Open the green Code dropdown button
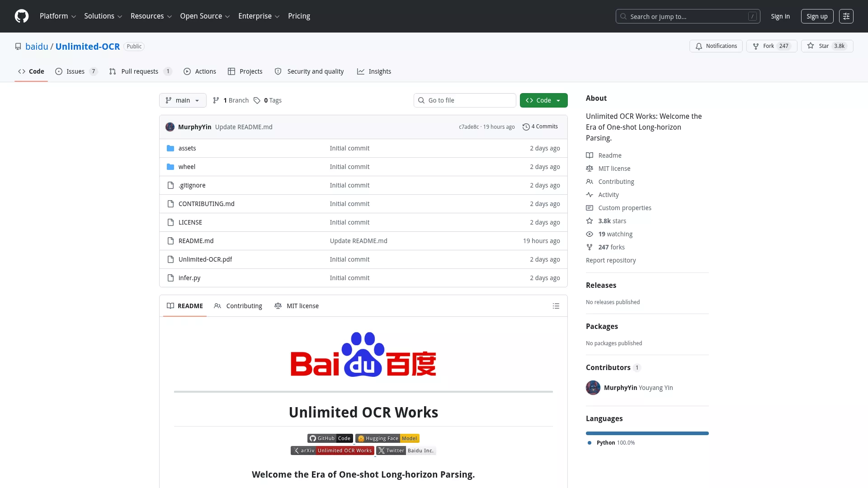This screenshot has width=868, height=488. pyautogui.click(x=543, y=100)
